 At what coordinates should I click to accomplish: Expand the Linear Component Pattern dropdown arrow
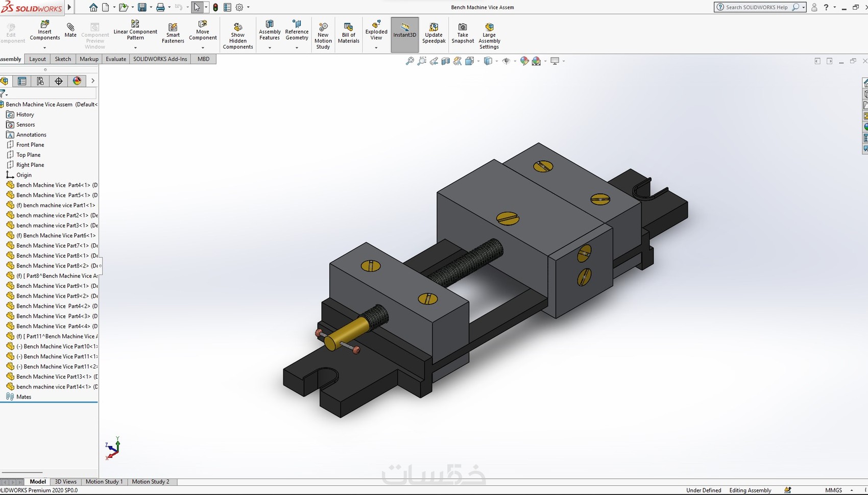pyautogui.click(x=135, y=48)
